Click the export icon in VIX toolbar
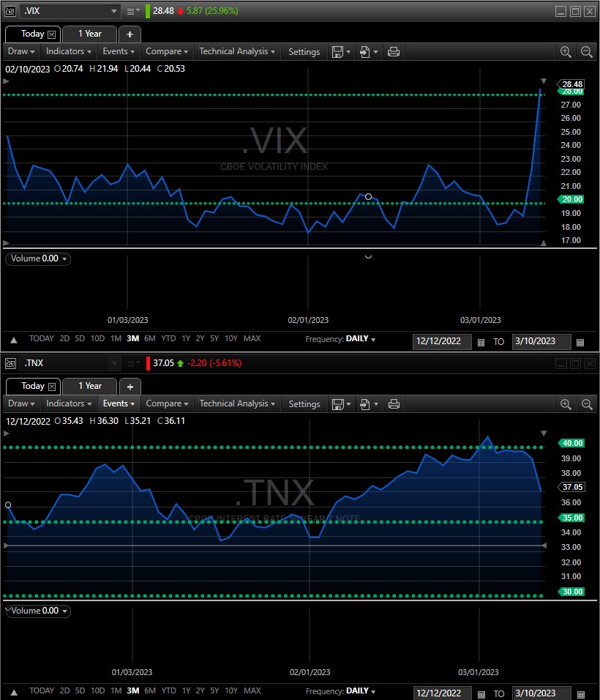Screen dimensions: 600x700 pyautogui.click(x=367, y=52)
